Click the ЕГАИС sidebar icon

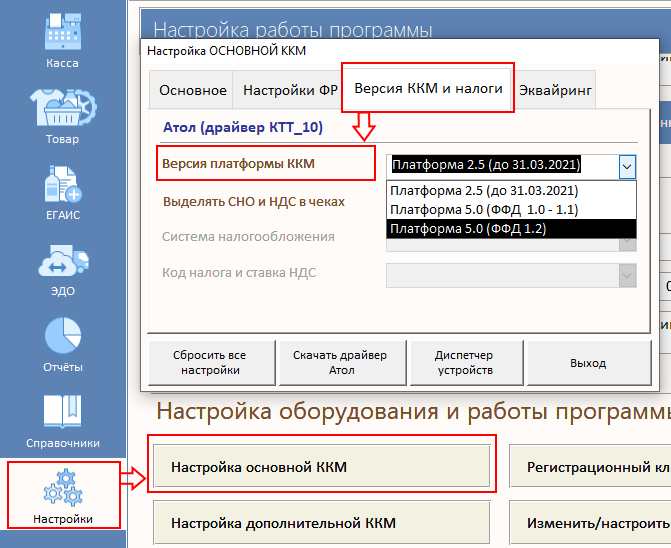(62, 189)
